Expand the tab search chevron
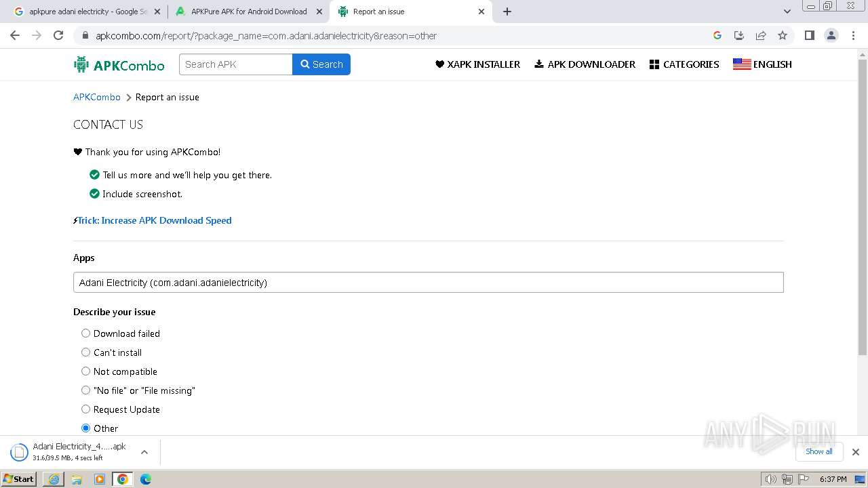This screenshot has height=488, width=868. [787, 12]
